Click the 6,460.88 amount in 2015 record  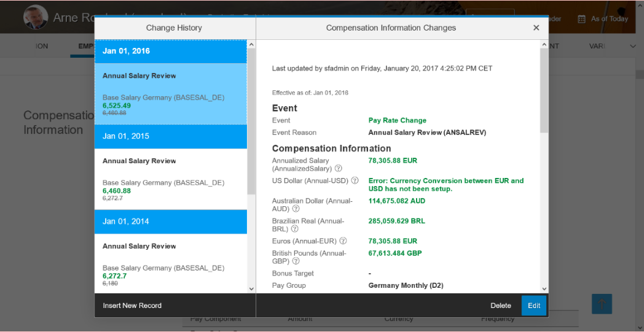point(117,191)
